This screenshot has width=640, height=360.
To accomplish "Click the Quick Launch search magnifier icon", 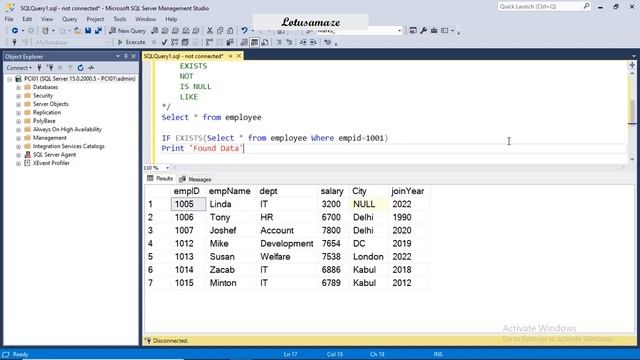I will [586, 6].
